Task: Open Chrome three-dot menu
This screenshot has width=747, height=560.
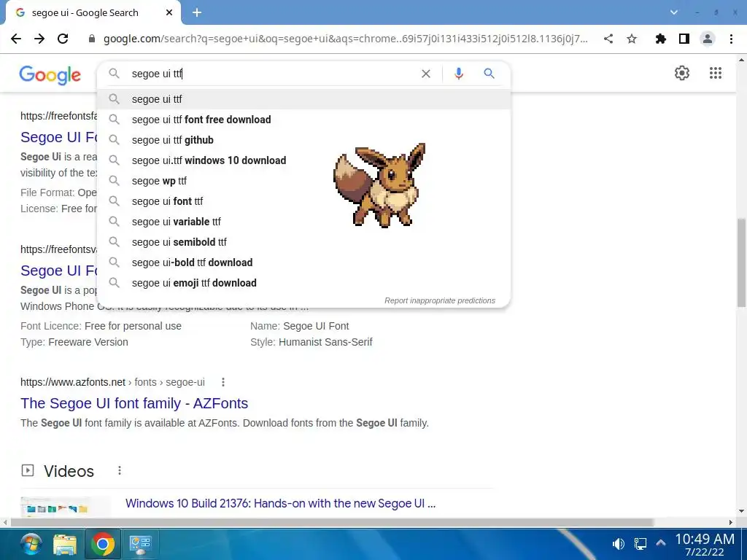Action: [731, 39]
